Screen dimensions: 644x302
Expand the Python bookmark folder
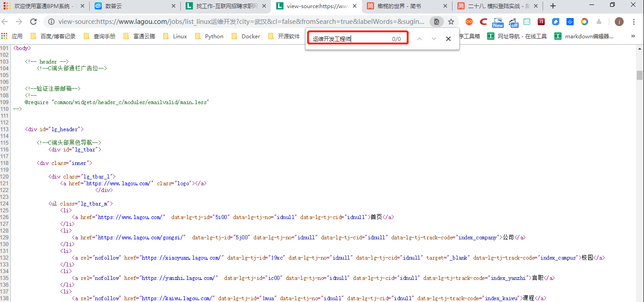[209, 36]
